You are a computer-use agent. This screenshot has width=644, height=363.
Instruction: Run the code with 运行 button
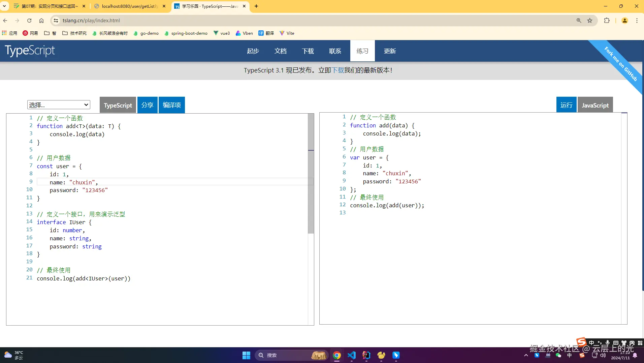(x=567, y=105)
